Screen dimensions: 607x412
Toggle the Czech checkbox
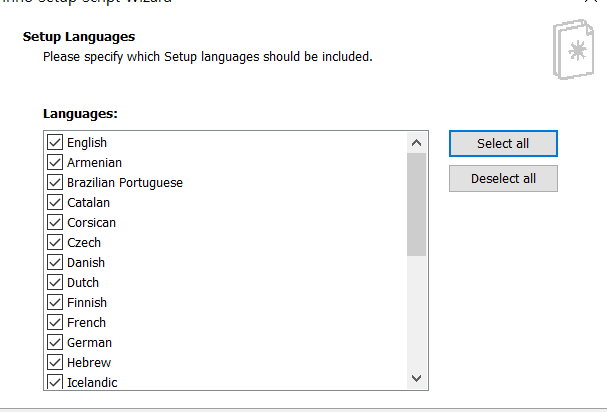pyautogui.click(x=55, y=242)
